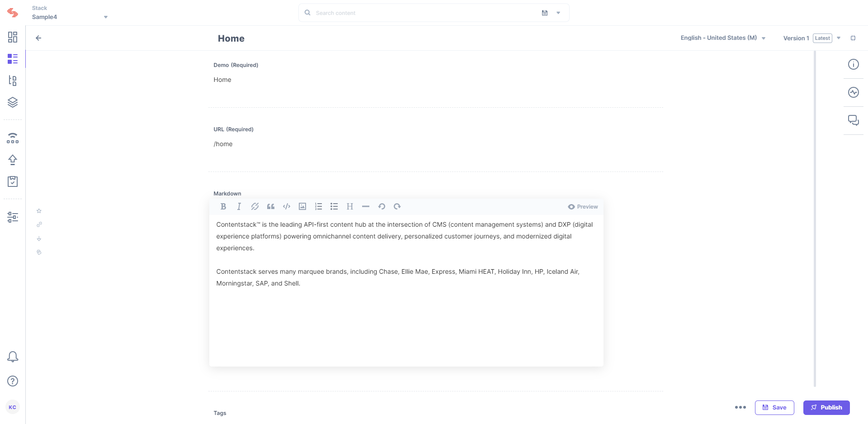868x424 pixels.
Task: Click the Publish button
Action: [x=826, y=407]
